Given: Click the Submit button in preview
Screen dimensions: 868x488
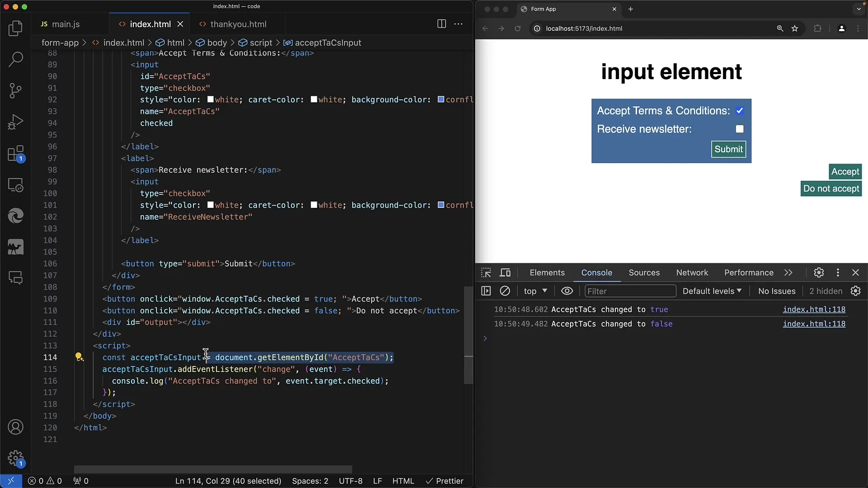Looking at the screenshot, I should point(728,149).
